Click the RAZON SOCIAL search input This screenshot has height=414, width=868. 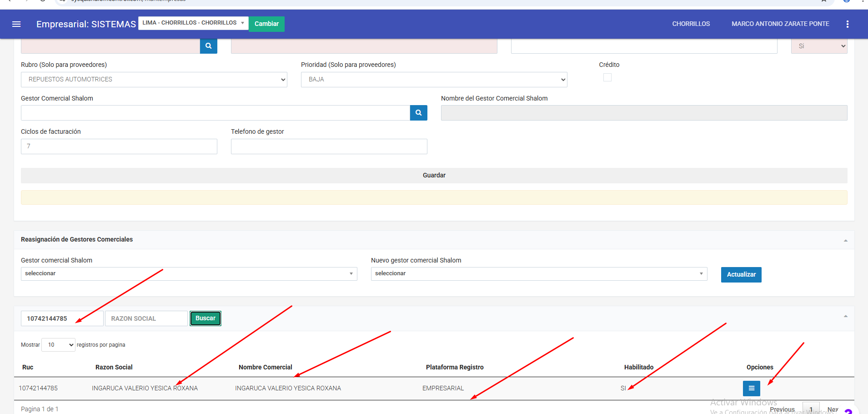(146, 318)
